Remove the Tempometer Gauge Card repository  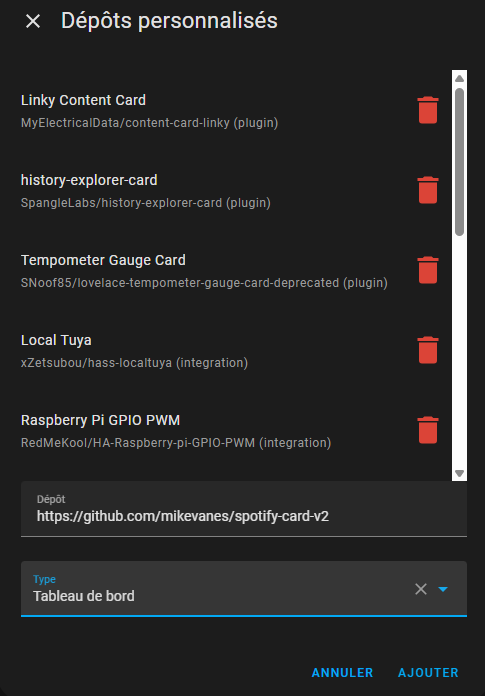tap(428, 270)
